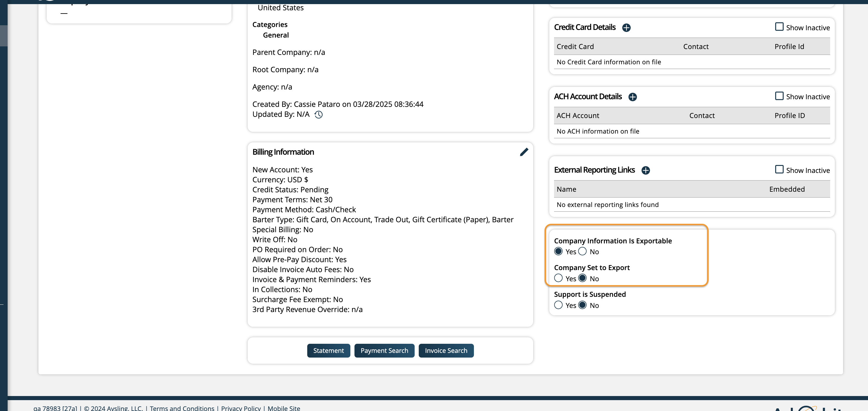
Task: Select the Profile Id column header
Action: pos(789,46)
